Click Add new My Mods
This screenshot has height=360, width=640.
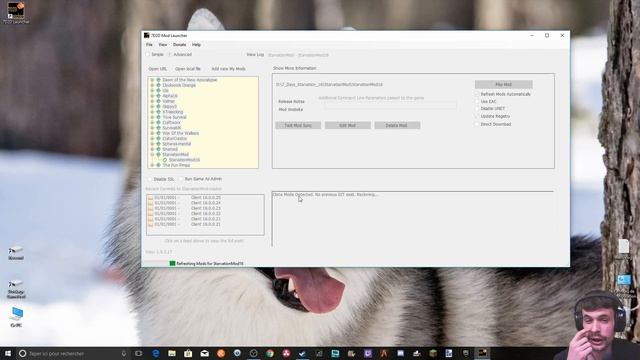229,69
